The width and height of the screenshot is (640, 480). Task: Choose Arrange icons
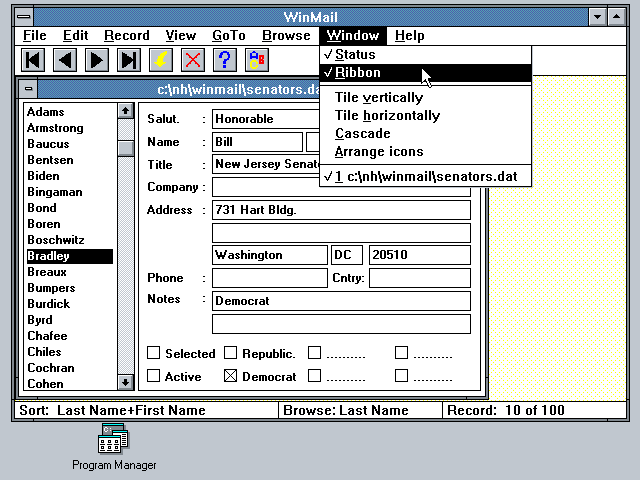pos(425,151)
